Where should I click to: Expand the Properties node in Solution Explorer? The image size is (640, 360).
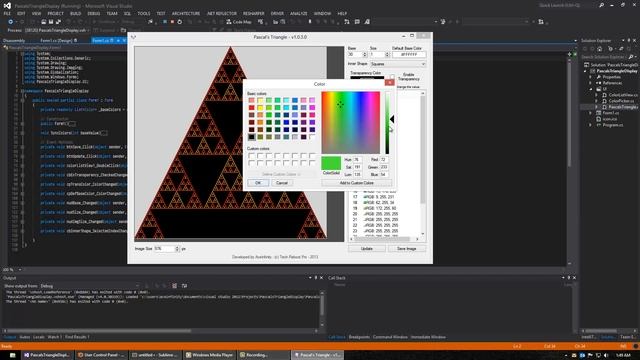click(x=590, y=77)
